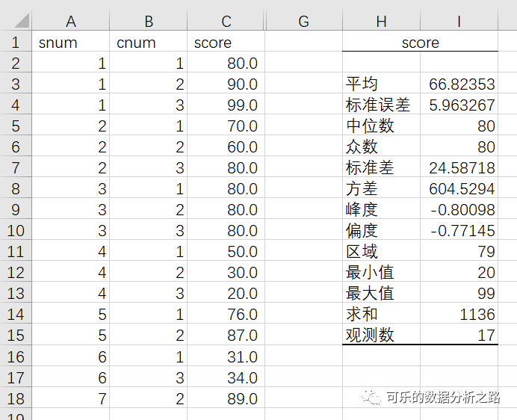
Task: Select column C header
Action: point(226,21)
